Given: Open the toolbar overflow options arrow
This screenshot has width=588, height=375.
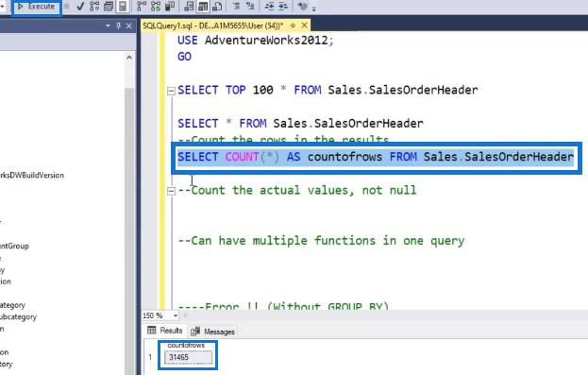Looking at the screenshot, I should [x=314, y=9].
